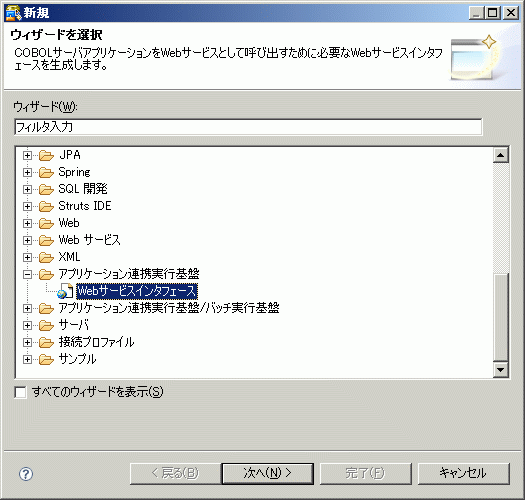Click the キャンセル button
Viewport: 525px width, 500px height.
click(464, 474)
